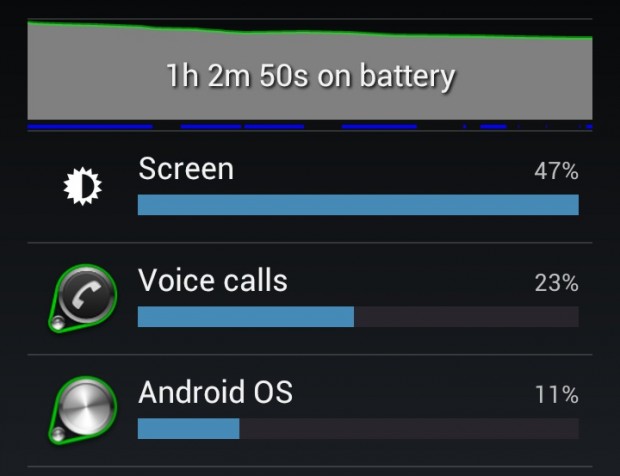
Task: Tap the 11% Android OS value
Action: pyautogui.click(x=556, y=395)
